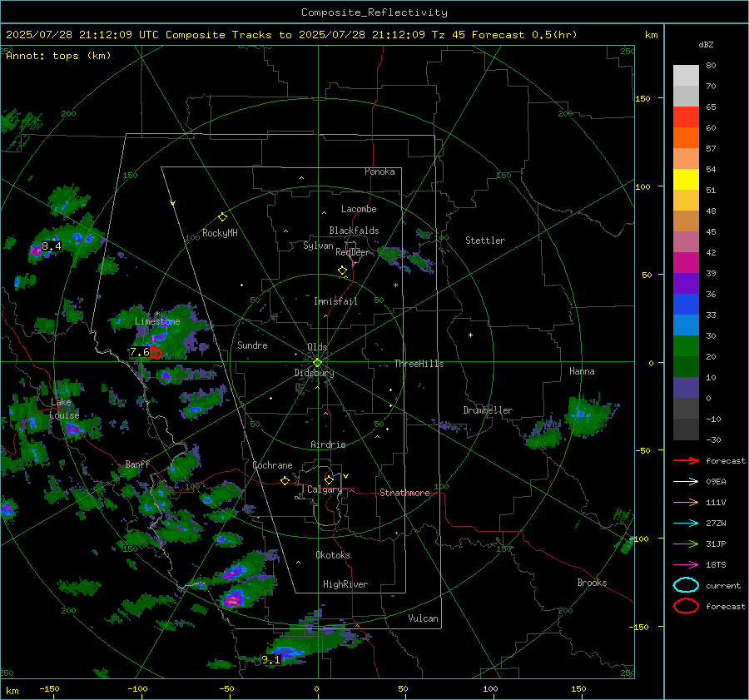Click the Brooks town label
This screenshot has width=749, height=700.
click(592, 583)
